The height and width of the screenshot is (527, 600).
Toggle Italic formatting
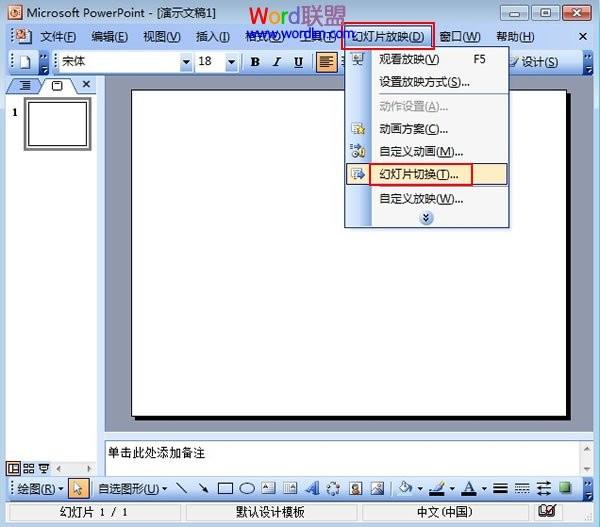pos(277,62)
